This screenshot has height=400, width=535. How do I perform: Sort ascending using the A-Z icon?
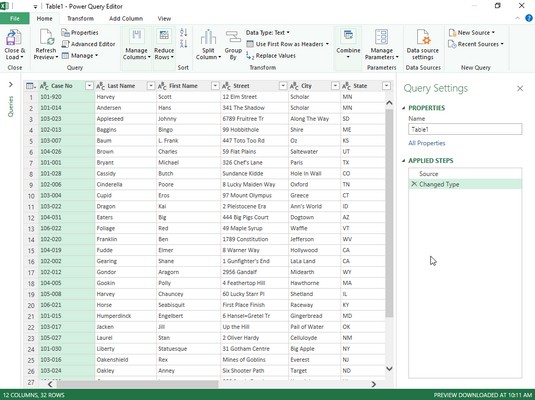184,32
